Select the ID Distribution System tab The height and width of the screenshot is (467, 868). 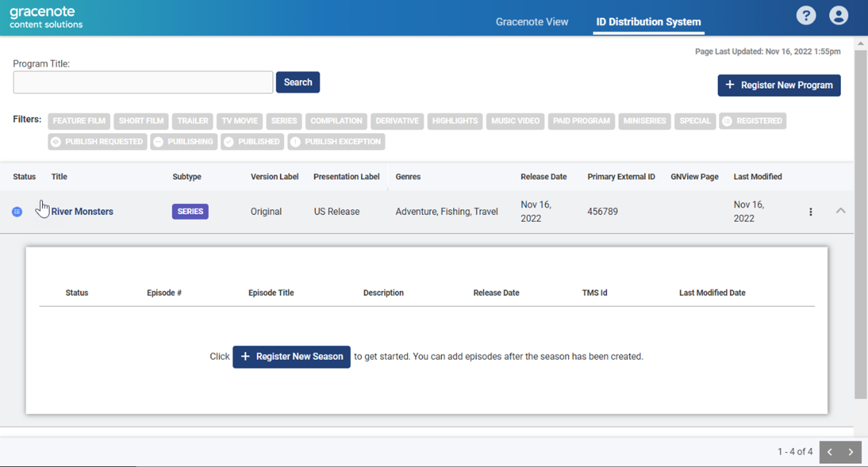tap(648, 22)
